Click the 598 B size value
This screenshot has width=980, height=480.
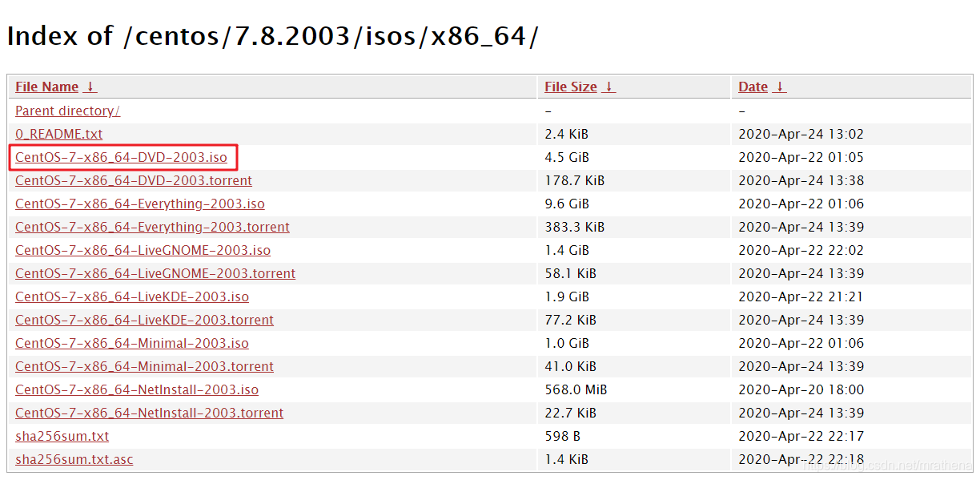tap(562, 436)
